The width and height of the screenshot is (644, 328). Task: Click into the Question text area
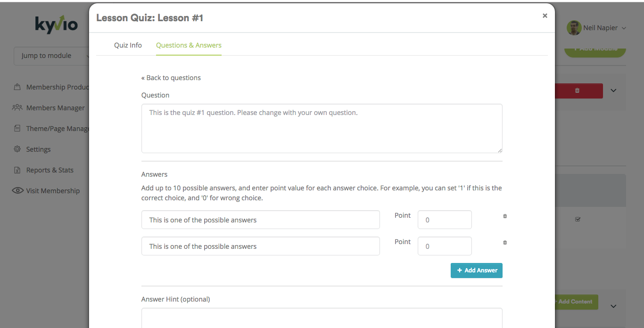point(322,128)
